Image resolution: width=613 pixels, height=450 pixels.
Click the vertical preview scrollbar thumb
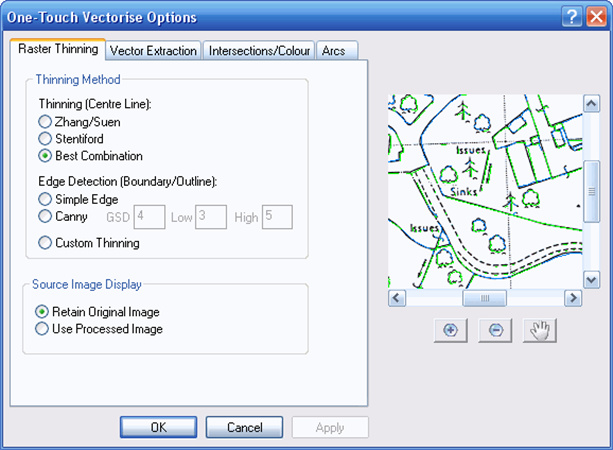(x=591, y=192)
